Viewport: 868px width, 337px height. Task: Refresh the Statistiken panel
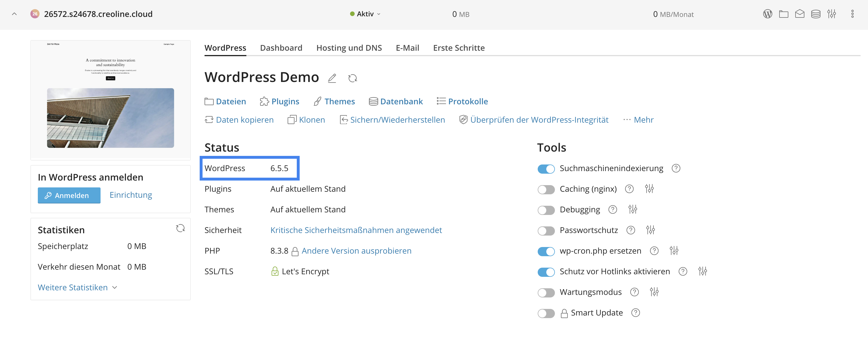coord(180,228)
